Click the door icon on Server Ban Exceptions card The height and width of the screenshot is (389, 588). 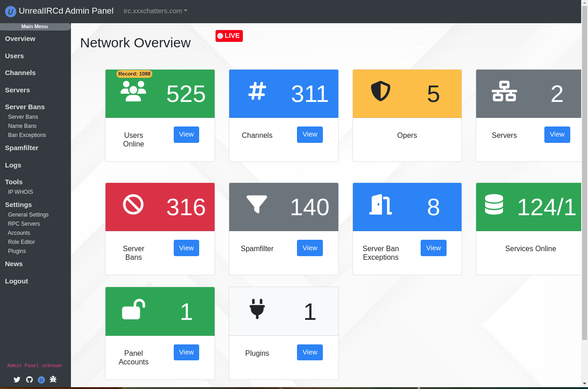coord(381,204)
